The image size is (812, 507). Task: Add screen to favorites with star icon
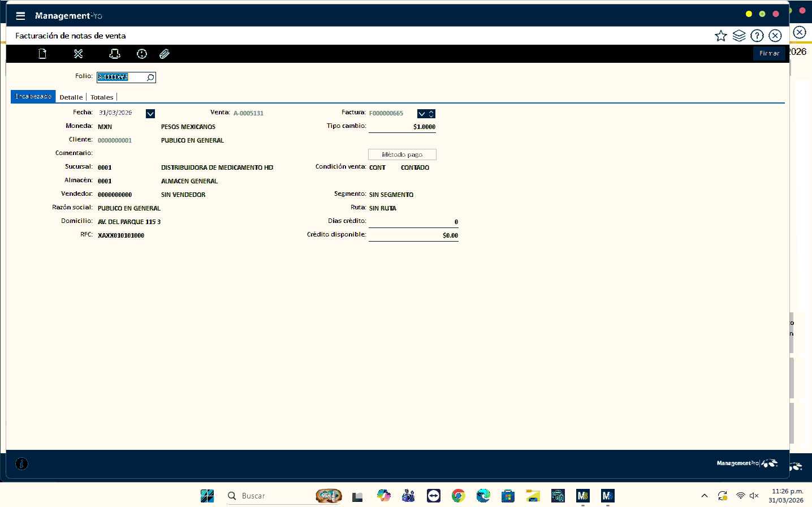click(x=720, y=36)
